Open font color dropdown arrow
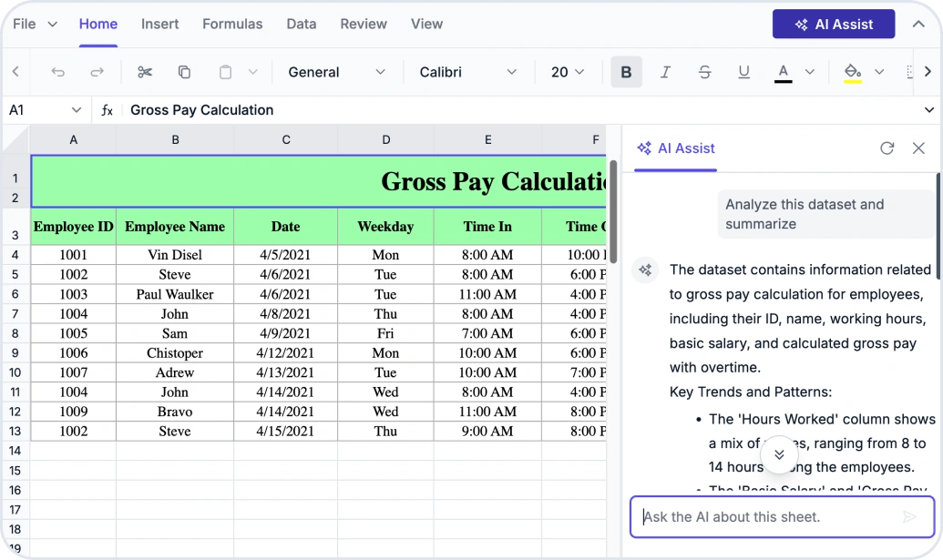This screenshot has height=560, width=943. pos(809,72)
